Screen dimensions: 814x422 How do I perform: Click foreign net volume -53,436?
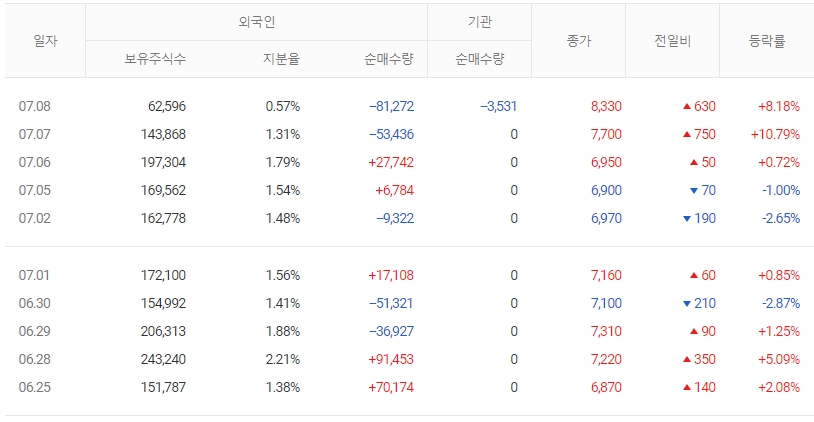point(391,134)
